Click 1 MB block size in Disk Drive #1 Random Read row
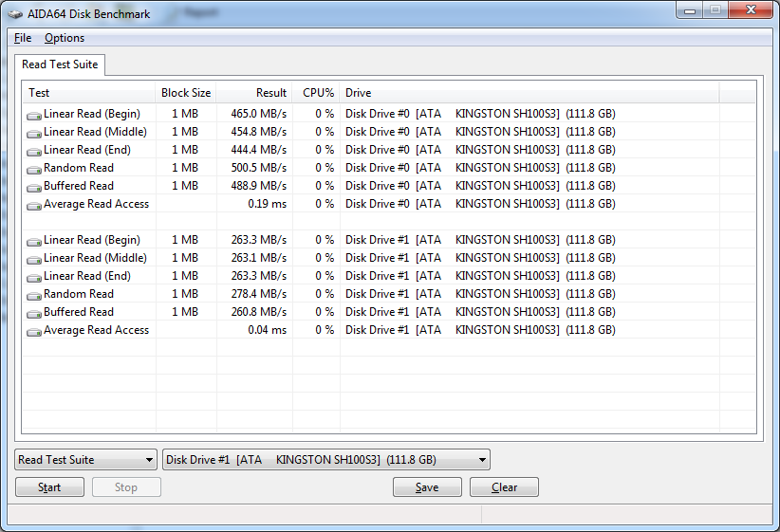 pyautogui.click(x=185, y=294)
